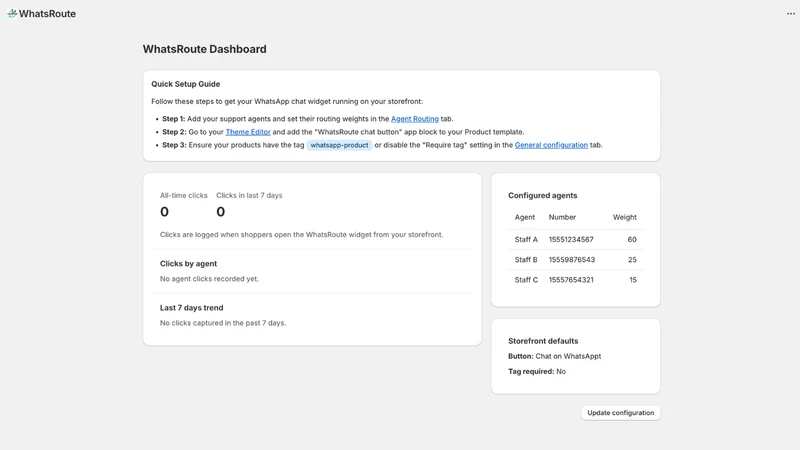
Task: Click the Clicks in last 7 days counter
Action: 249,205
